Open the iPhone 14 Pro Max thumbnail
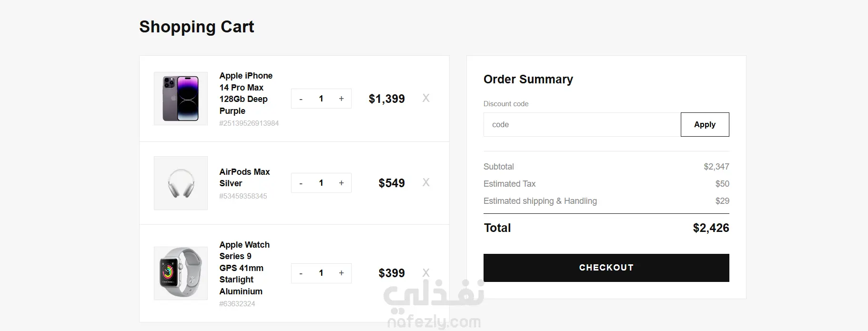Viewport: 868px width, 331px height. (x=181, y=99)
